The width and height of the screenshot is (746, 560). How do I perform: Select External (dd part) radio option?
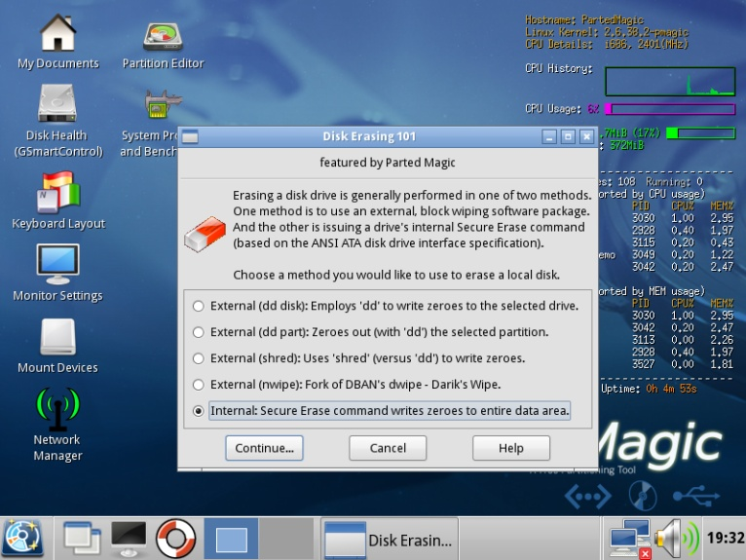[x=199, y=332]
